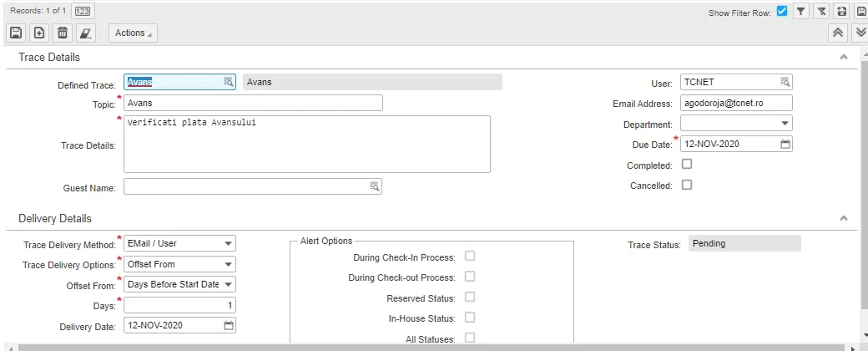Click the export icon beside the clear-filter button
Image resolution: width=868 pixels, height=351 pixels.
click(x=842, y=12)
